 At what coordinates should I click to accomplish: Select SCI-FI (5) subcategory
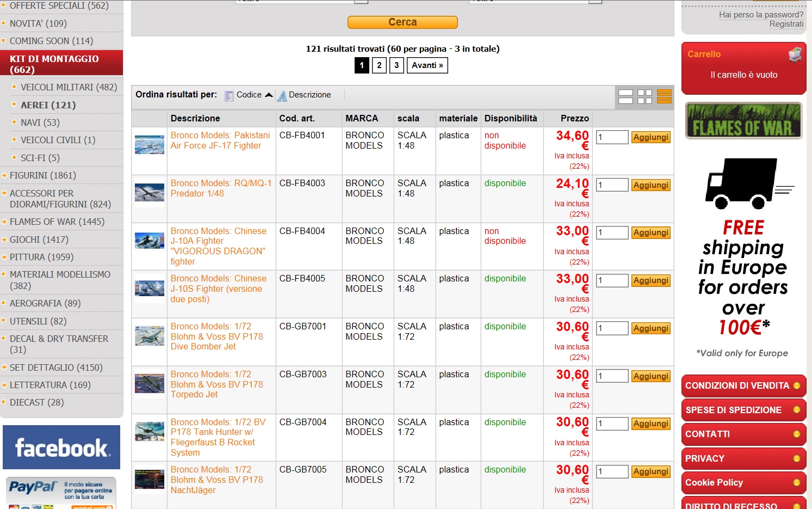click(40, 158)
